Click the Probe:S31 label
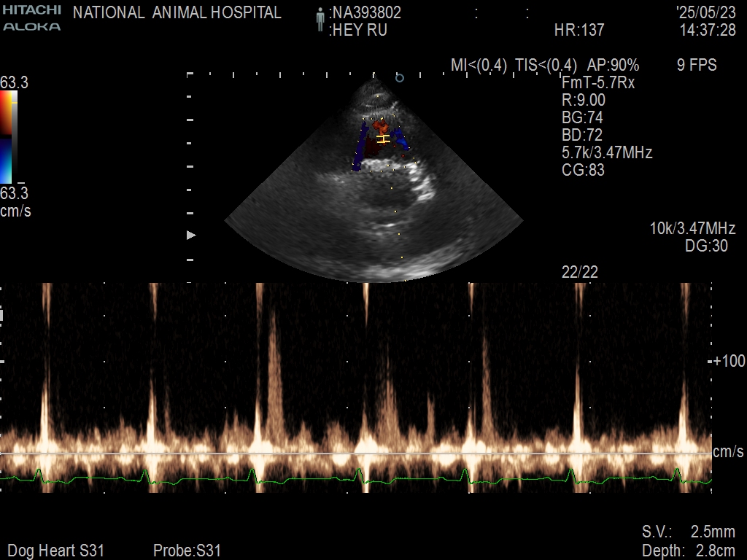 click(187, 551)
